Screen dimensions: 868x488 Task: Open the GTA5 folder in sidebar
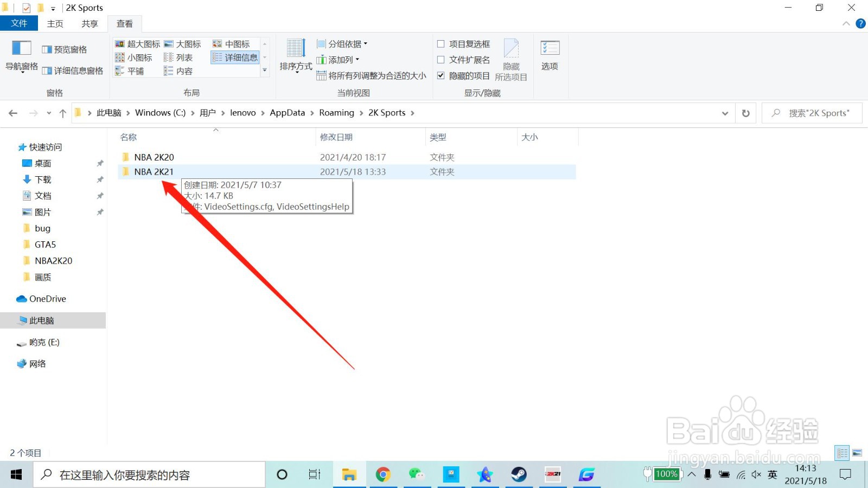click(45, 245)
